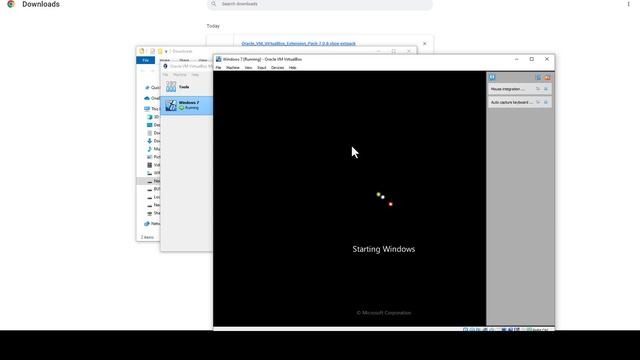This screenshot has width=640, height=360.
Task: Expand details of Auto capture keyboard notification
Action: tap(538, 102)
